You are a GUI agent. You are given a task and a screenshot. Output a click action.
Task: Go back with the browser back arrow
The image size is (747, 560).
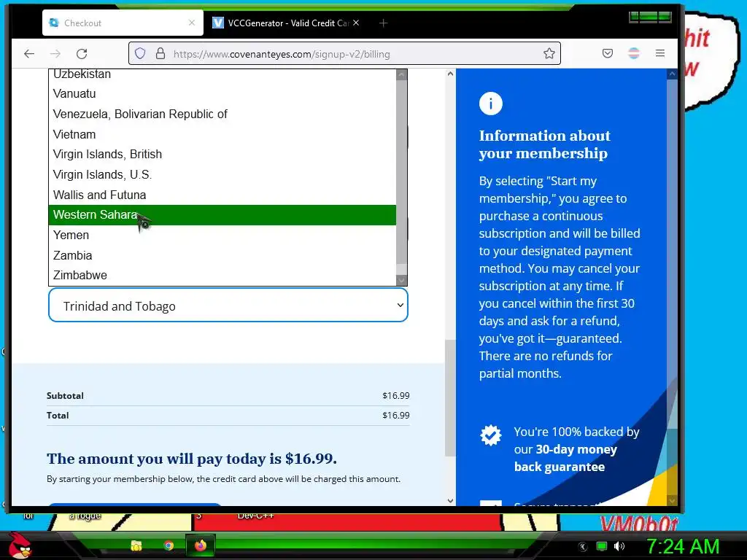(29, 53)
